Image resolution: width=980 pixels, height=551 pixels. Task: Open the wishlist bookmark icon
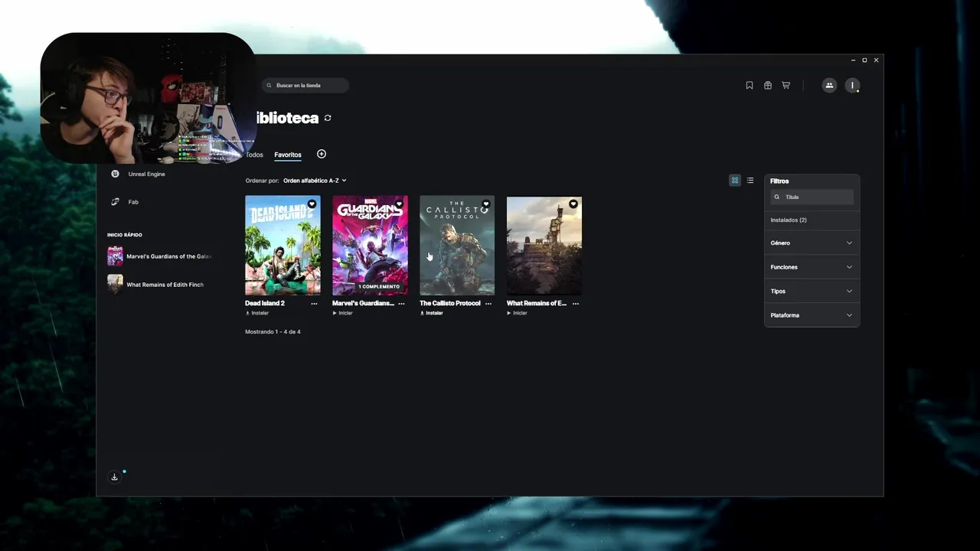[x=750, y=86]
